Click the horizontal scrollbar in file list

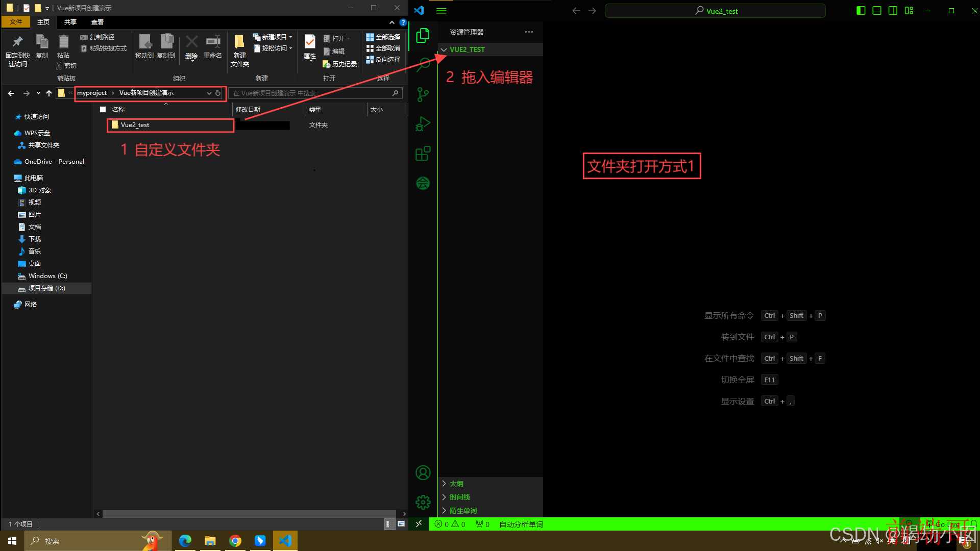click(x=249, y=514)
